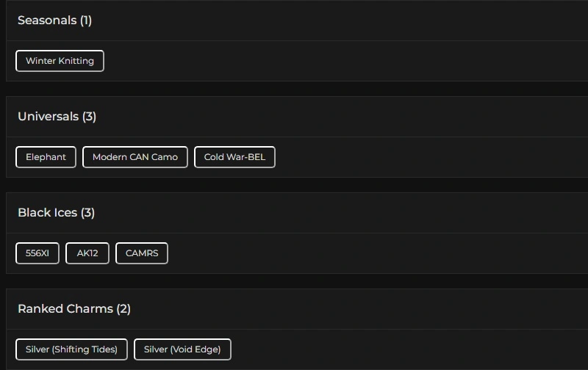The image size is (588, 370).
Task: Choose the Modern CAN Camo tag
Action: [135, 157]
